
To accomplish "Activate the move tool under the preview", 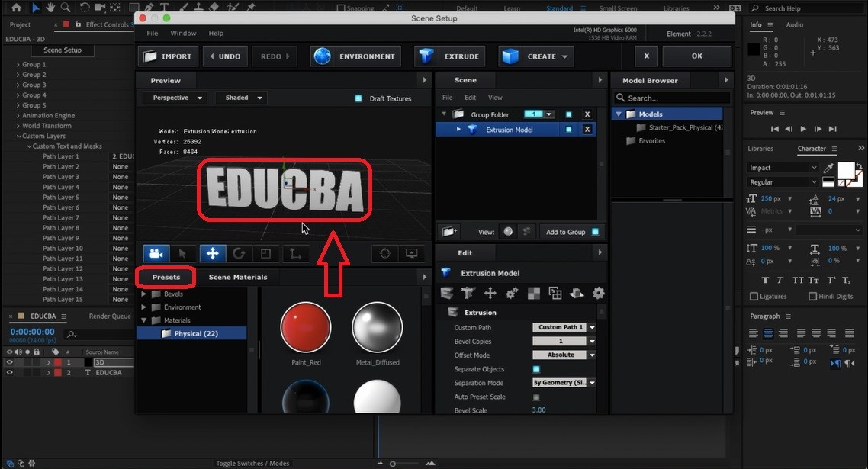I will point(213,254).
